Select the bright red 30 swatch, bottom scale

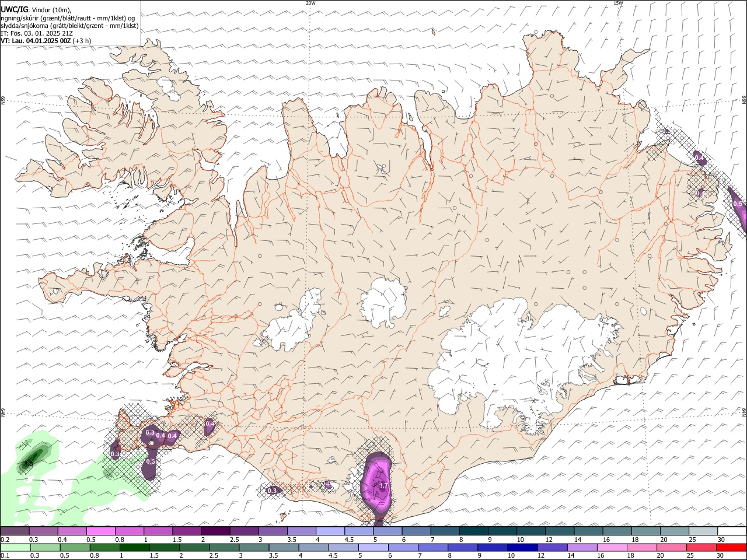tap(732, 547)
